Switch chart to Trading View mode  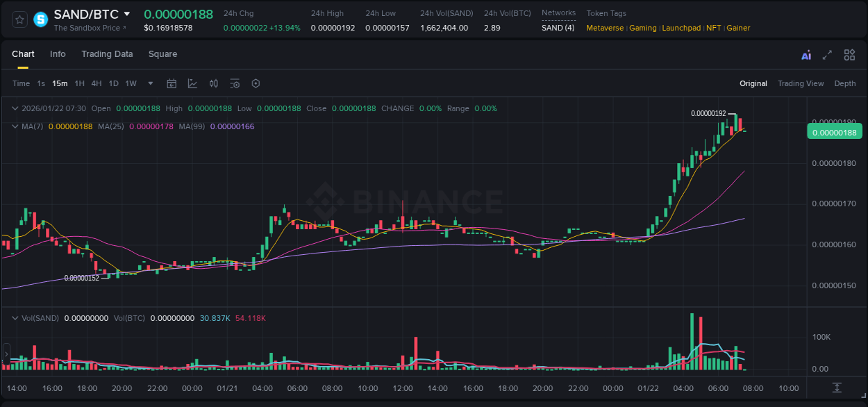point(801,83)
